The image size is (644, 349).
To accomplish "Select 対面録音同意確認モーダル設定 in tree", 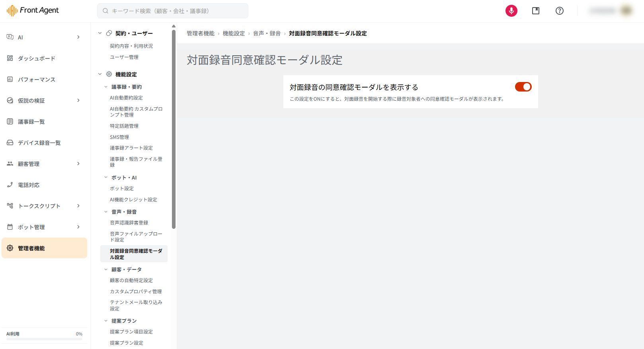I will coord(134,254).
